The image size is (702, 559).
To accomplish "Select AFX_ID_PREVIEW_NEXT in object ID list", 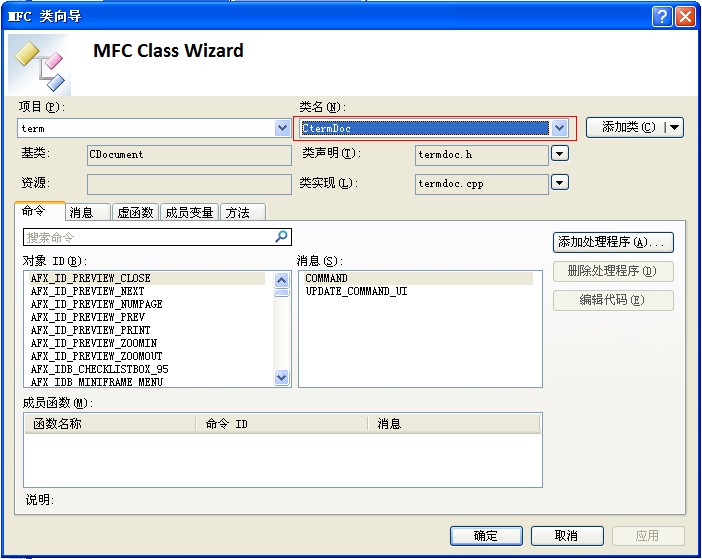I will click(147, 291).
